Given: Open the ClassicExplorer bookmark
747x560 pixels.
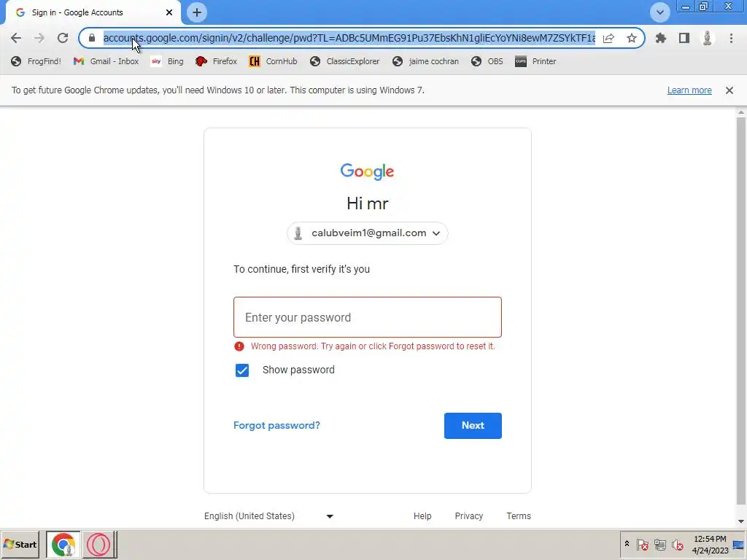Looking at the screenshot, I should (x=344, y=61).
